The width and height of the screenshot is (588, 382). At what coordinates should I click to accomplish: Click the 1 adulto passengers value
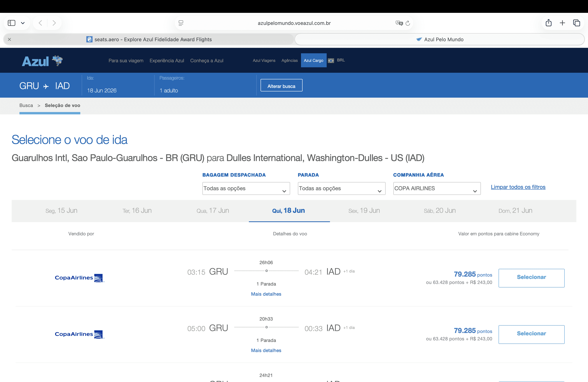pyautogui.click(x=169, y=90)
